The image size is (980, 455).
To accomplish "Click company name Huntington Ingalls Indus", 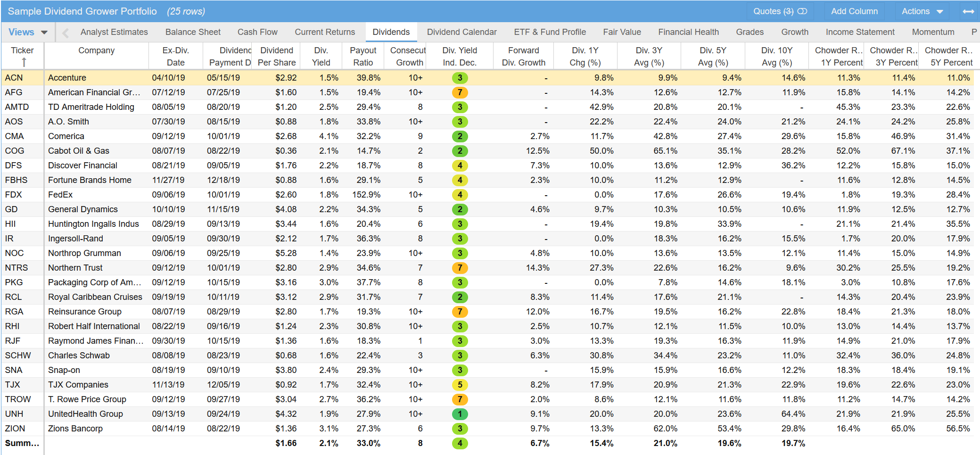I will point(93,224).
